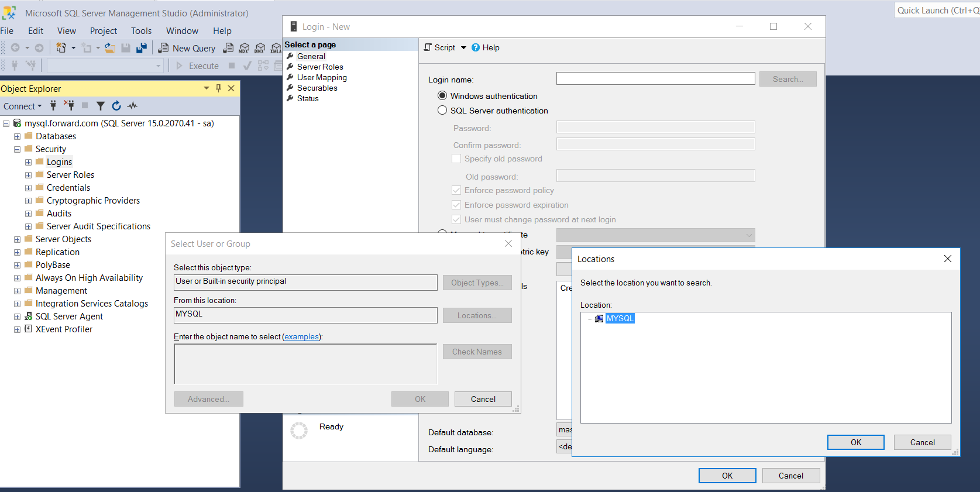The height and width of the screenshot is (492, 980).
Task: Expand the SQL Server Agent node
Action: pos(17,316)
